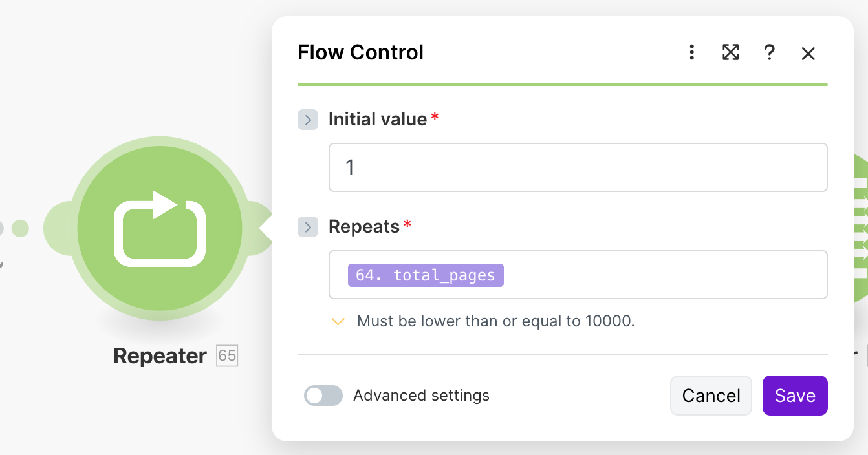Click the Repeater module circle icon
This screenshot has height=455, width=868.
click(x=160, y=228)
